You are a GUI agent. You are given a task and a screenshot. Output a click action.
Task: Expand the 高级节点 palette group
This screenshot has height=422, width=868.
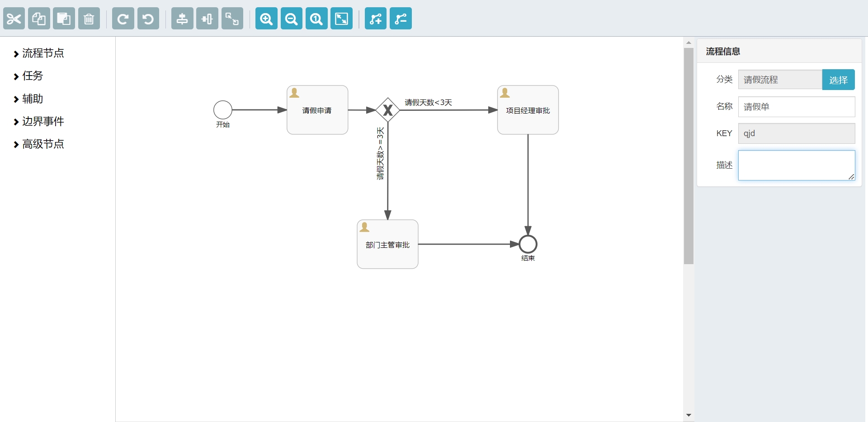pyautogui.click(x=43, y=144)
